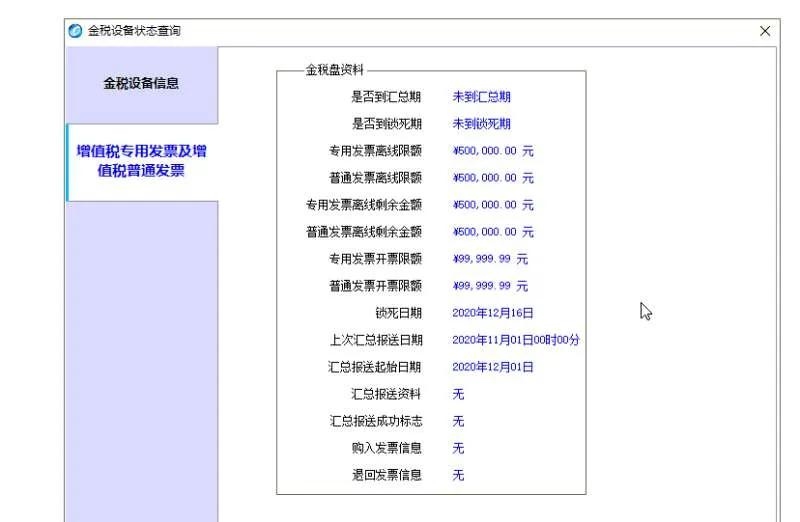Screen dimensions: 800x522
Task: Click the 是否到汇总期 label
Action: 386,97
